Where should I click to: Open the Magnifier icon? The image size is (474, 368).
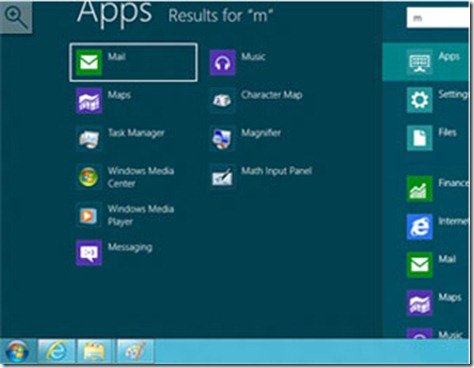pyautogui.click(x=223, y=139)
